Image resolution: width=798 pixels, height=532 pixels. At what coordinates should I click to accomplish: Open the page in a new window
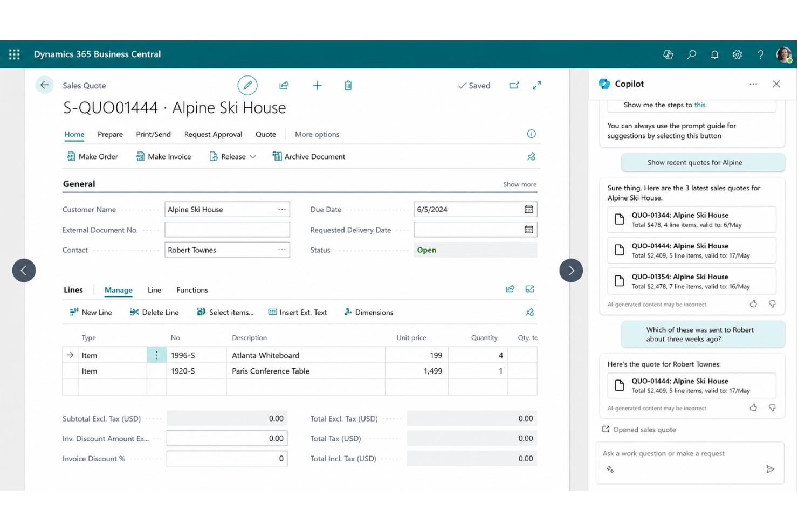point(514,85)
